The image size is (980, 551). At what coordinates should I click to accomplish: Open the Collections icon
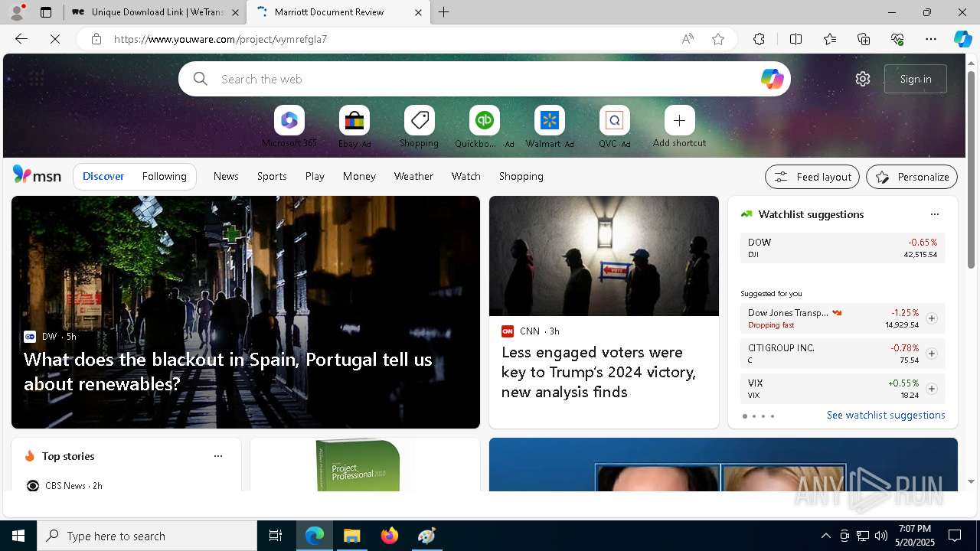(864, 39)
